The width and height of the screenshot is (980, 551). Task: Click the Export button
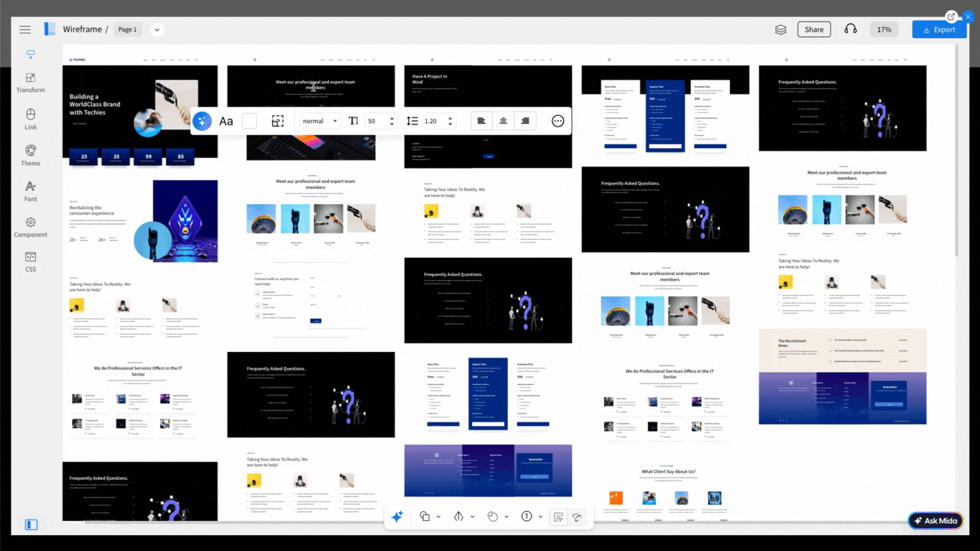[939, 29]
